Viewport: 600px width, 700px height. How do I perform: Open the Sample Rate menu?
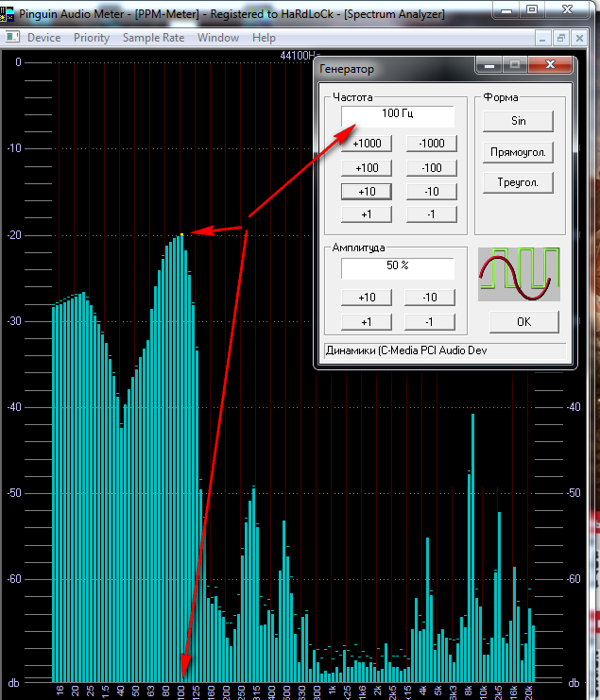pyautogui.click(x=153, y=38)
